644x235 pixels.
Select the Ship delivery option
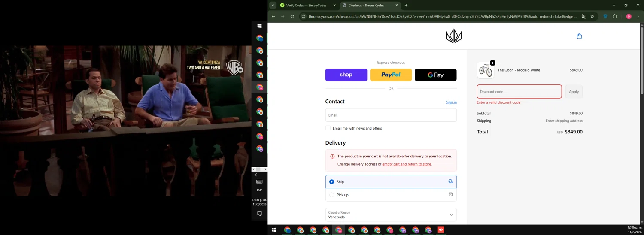pyautogui.click(x=391, y=182)
